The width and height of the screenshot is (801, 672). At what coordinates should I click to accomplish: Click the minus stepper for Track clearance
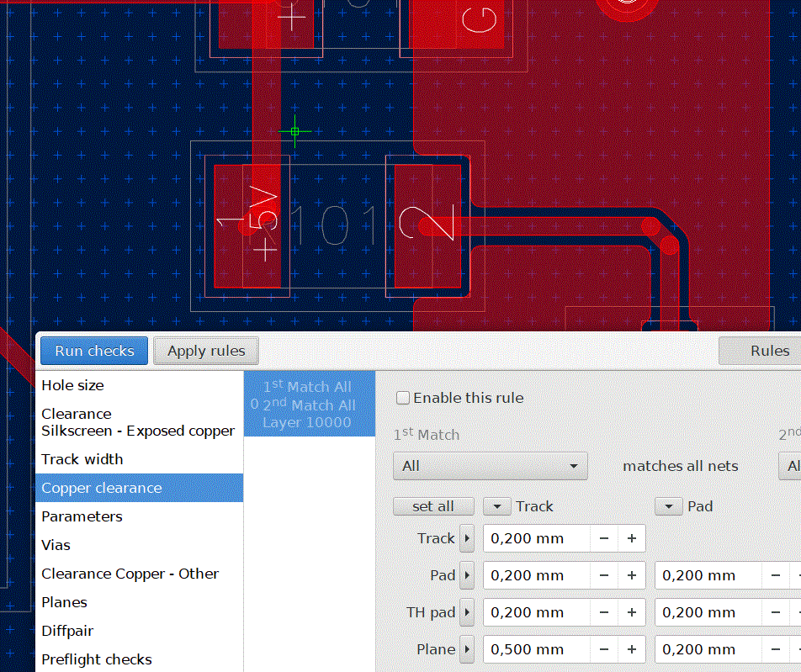tap(604, 538)
